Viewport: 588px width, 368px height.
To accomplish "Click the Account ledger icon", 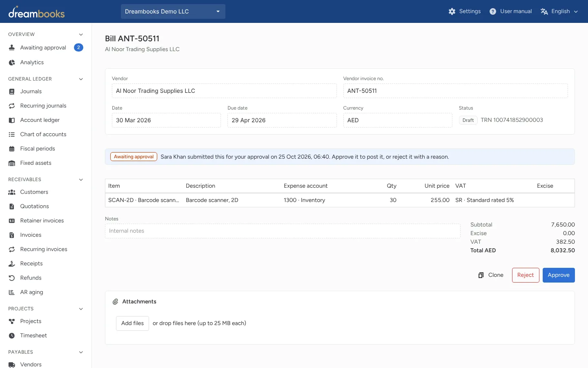I will point(12,120).
